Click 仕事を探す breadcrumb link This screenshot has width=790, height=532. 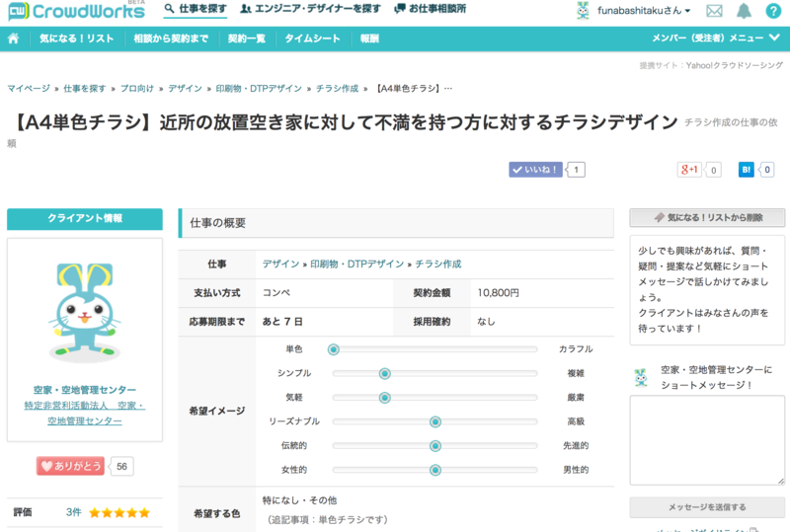click(84, 89)
